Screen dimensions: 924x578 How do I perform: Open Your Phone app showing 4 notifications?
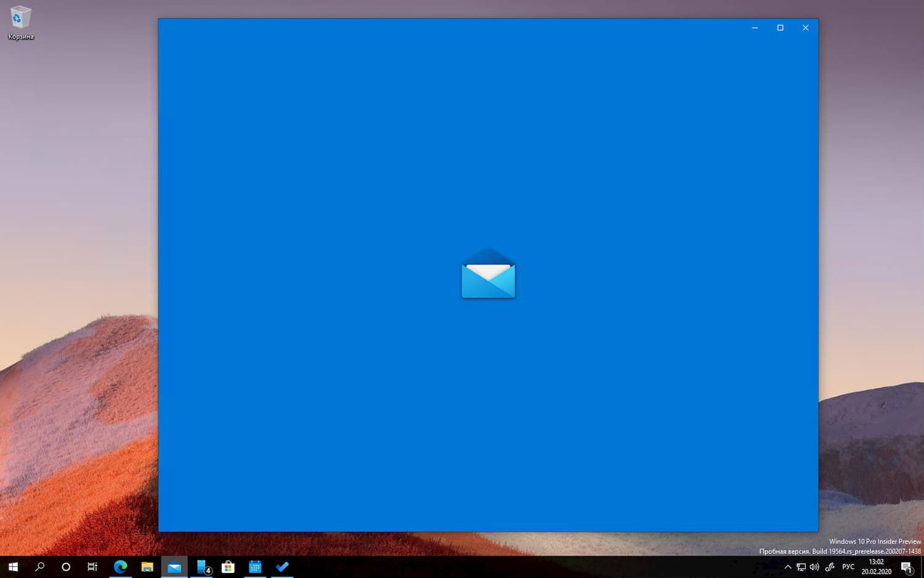(201, 567)
